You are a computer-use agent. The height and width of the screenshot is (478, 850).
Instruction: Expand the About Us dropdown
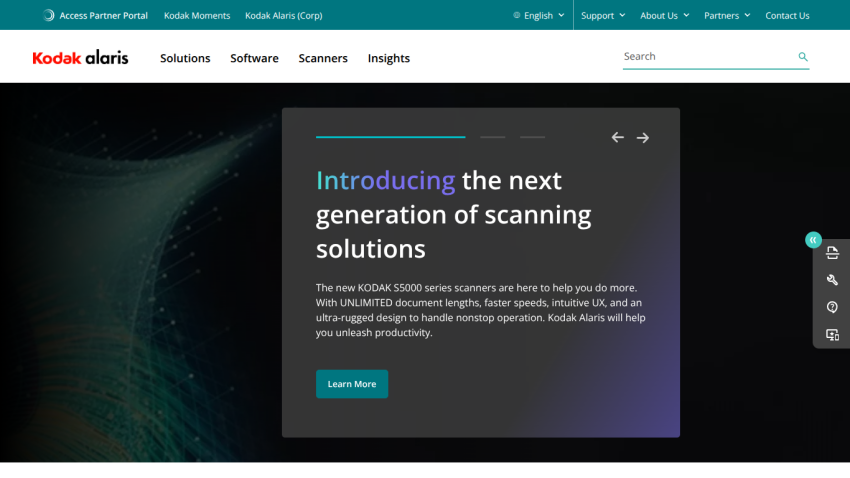(x=665, y=15)
